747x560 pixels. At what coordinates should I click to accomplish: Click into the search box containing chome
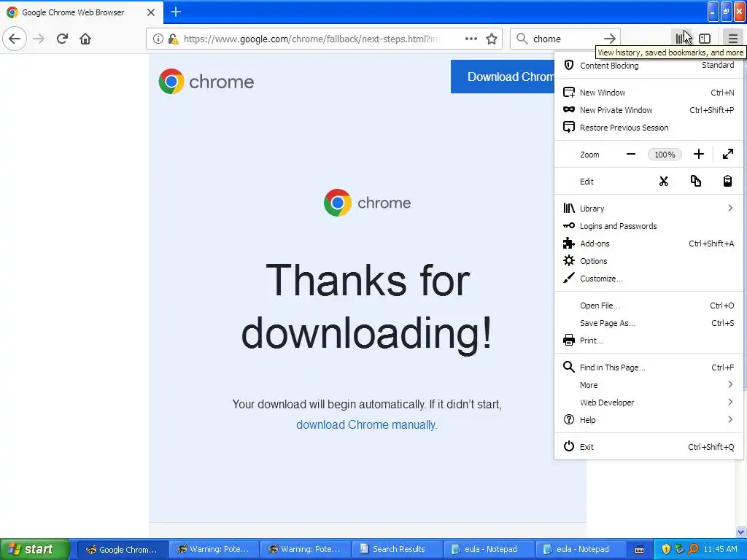(565, 39)
